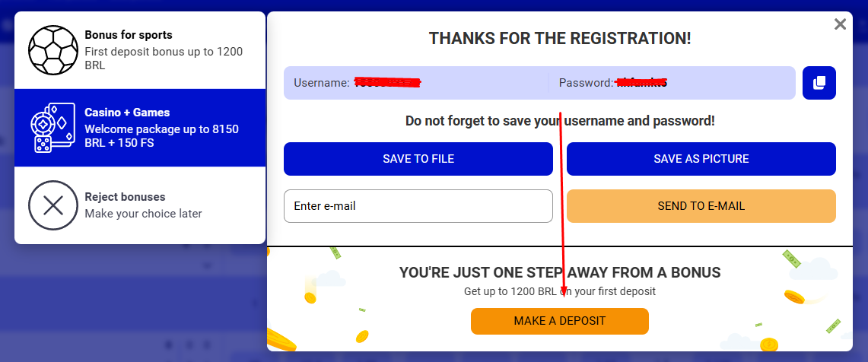This screenshot has height=362, width=868.
Task: Click the casino chip and cards icon
Action: pyautogui.click(x=53, y=128)
